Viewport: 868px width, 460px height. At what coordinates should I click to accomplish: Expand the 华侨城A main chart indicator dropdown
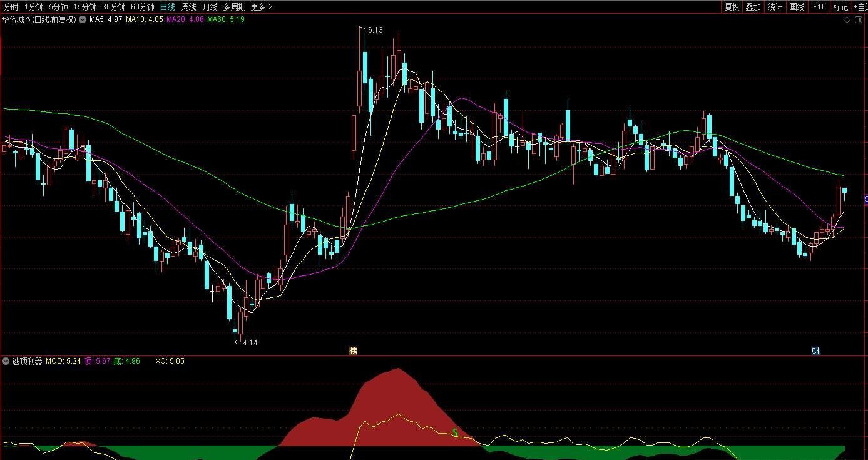83,19
